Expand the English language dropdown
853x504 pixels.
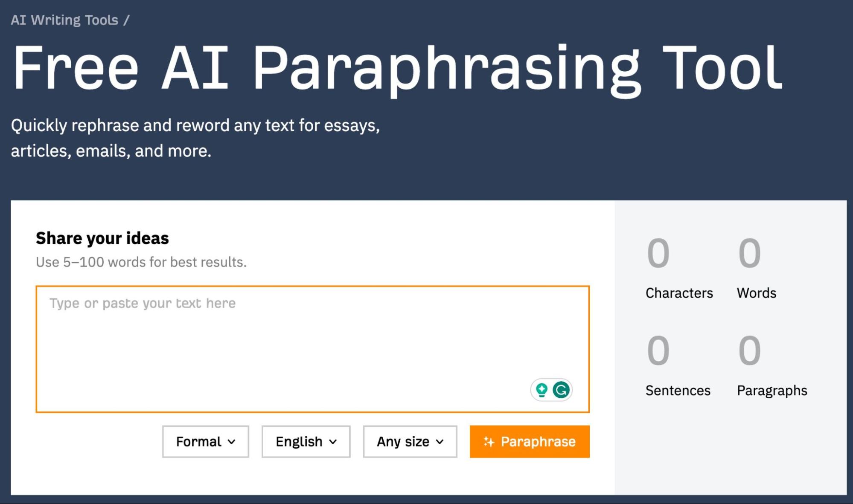[x=306, y=442]
